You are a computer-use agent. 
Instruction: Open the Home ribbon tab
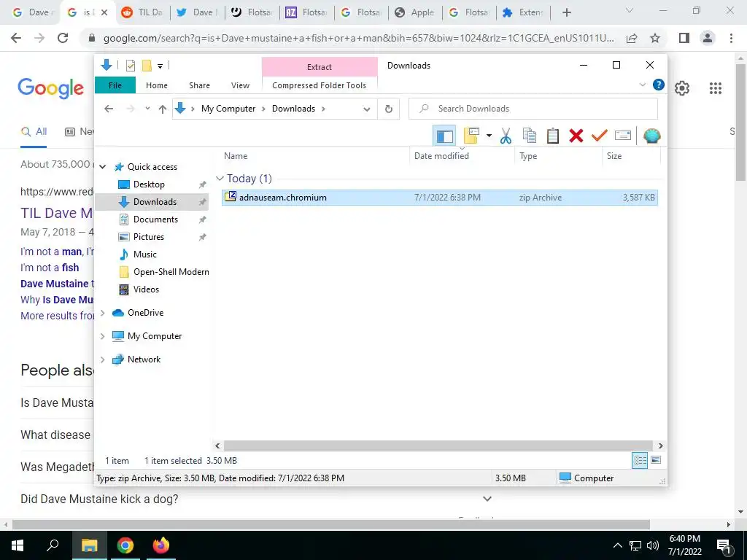click(157, 85)
